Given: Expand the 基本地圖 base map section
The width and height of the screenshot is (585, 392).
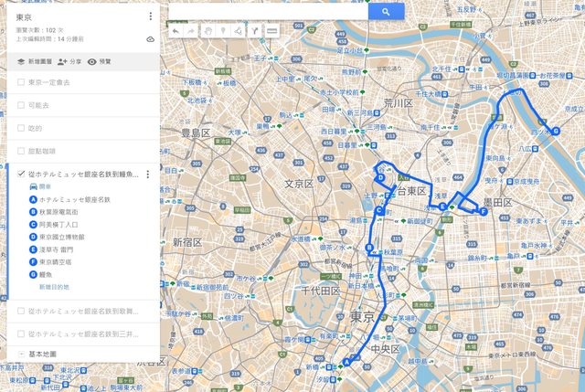Looking at the screenshot, I should [x=21, y=354].
